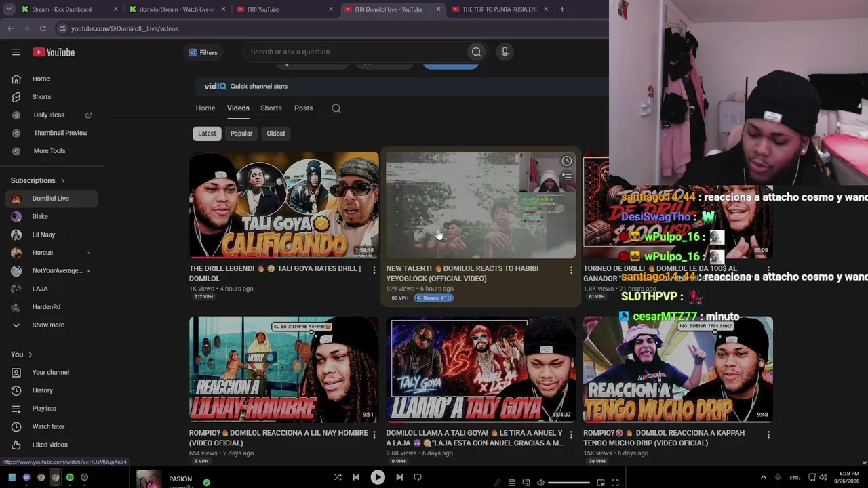Viewport: 868px width, 488px height.
Task: Add Habibi reaction video to Watch later
Action: 566,161
